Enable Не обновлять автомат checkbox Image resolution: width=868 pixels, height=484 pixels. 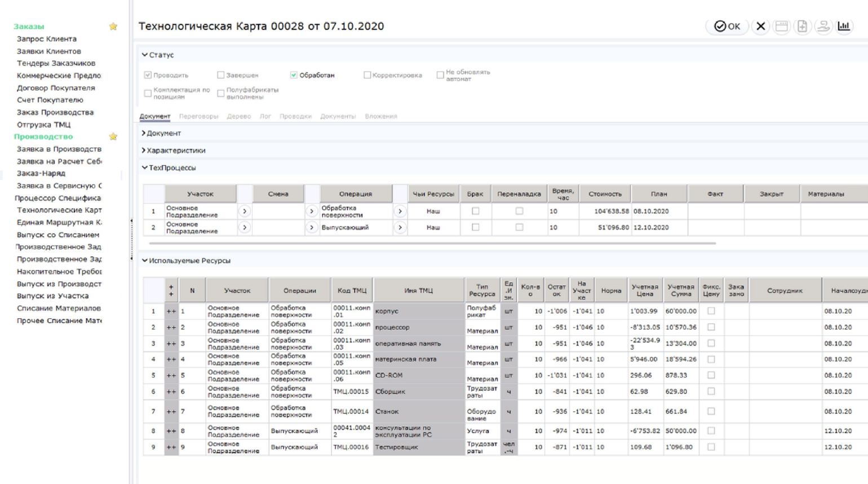(440, 75)
